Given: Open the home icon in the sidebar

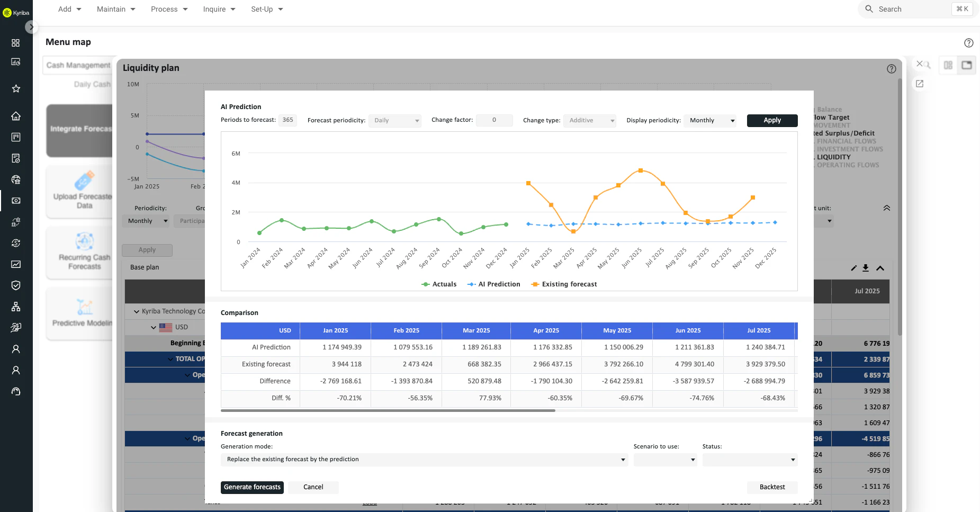Looking at the screenshot, I should pyautogui.click(x=15, y=115).
